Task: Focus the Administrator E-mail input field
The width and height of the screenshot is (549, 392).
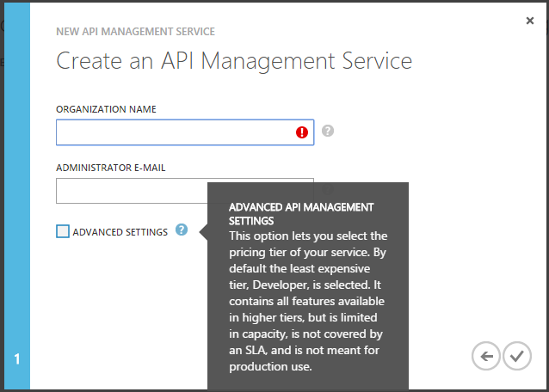Action: coord(129,191)
